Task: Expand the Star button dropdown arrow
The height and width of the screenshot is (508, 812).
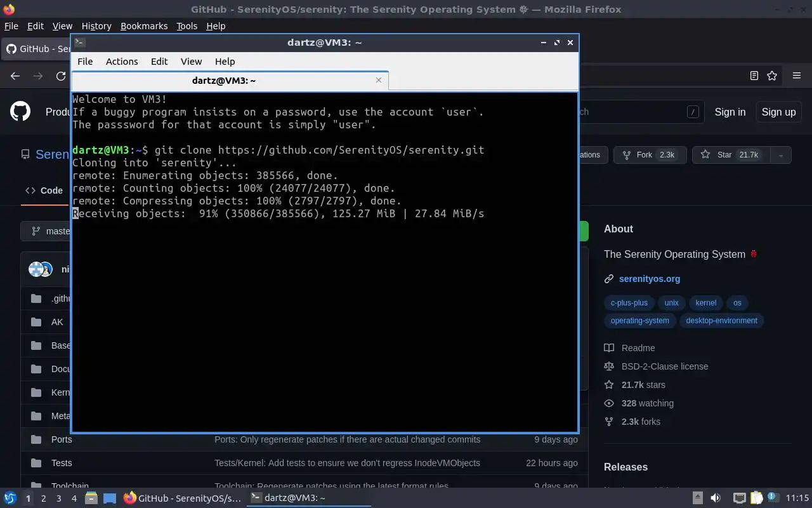Action: [781, 155]
